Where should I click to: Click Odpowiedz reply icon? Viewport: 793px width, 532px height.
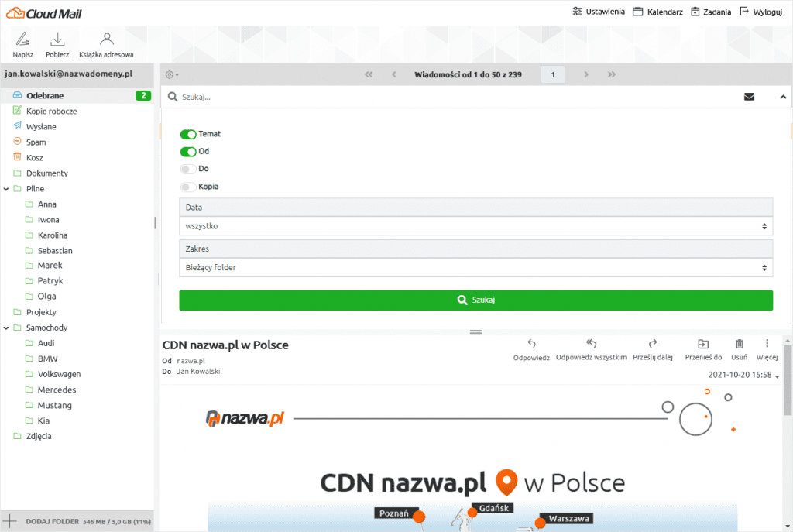[531, 349]
